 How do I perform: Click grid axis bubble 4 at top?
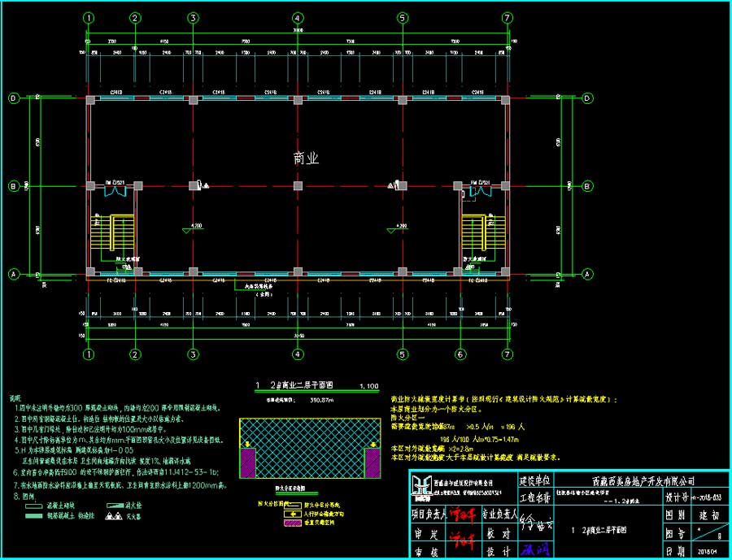point(298,17)
